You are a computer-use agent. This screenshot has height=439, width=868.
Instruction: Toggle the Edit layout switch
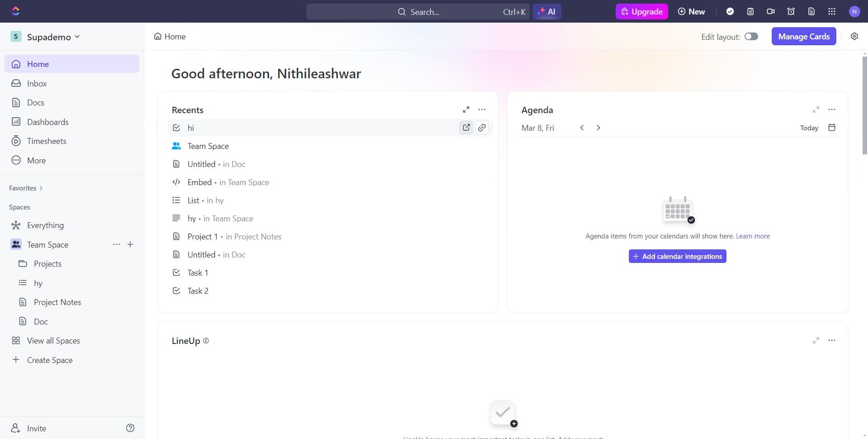tap(751, 36)
